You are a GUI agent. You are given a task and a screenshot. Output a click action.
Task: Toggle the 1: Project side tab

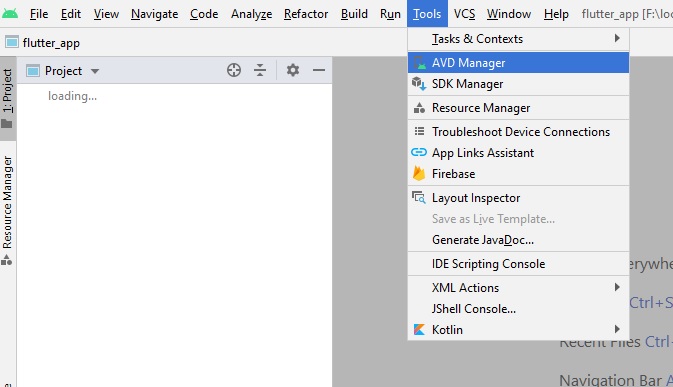8,98
